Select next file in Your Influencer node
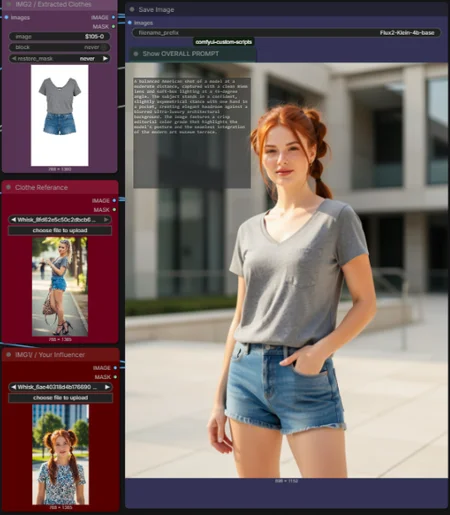The height and width of the screenshot is (515, 450). (107, 387)
